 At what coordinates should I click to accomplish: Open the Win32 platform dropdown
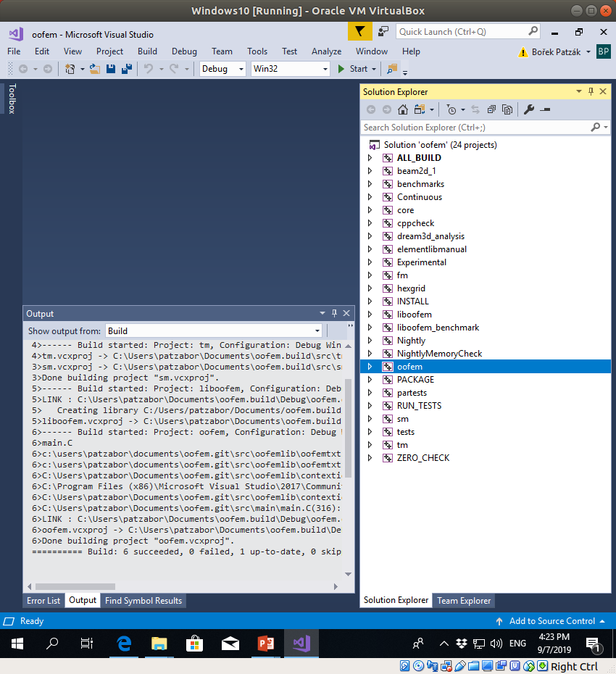tap(290, 69)
